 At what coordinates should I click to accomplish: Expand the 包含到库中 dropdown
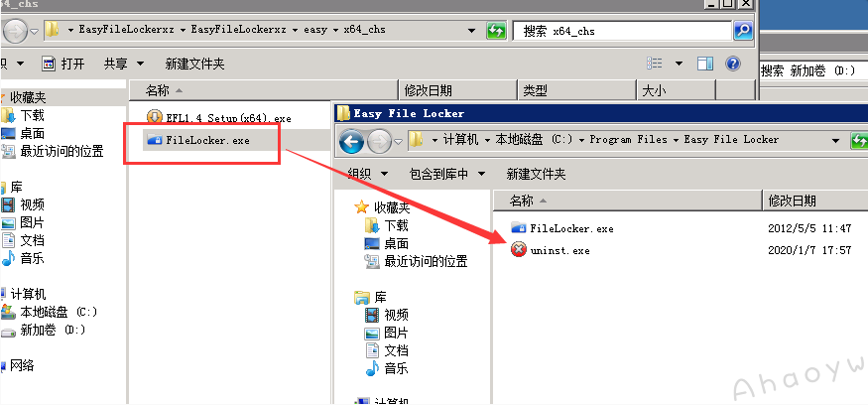pos(447,174)
